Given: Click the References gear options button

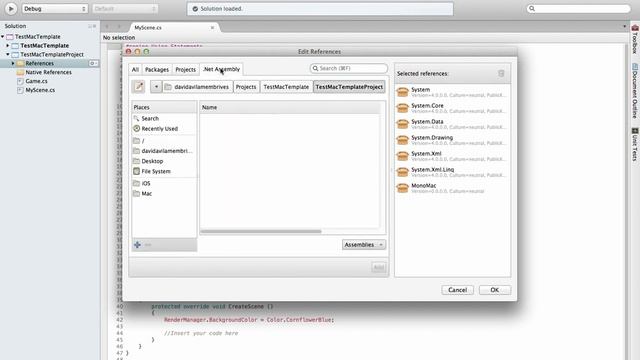Looking at the screenshot, I should tap(93, 63).
